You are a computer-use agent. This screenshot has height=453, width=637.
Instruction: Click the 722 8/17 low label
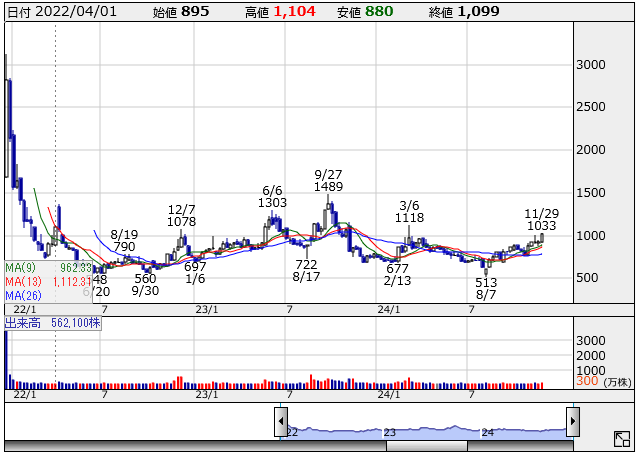pyautogui.click(x=305, y=271)
